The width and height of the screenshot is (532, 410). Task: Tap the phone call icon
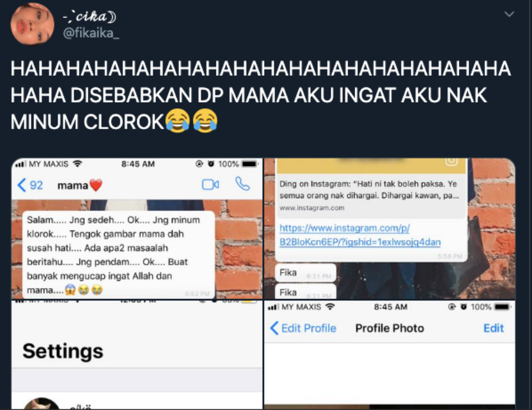click(x=242, y=184)
